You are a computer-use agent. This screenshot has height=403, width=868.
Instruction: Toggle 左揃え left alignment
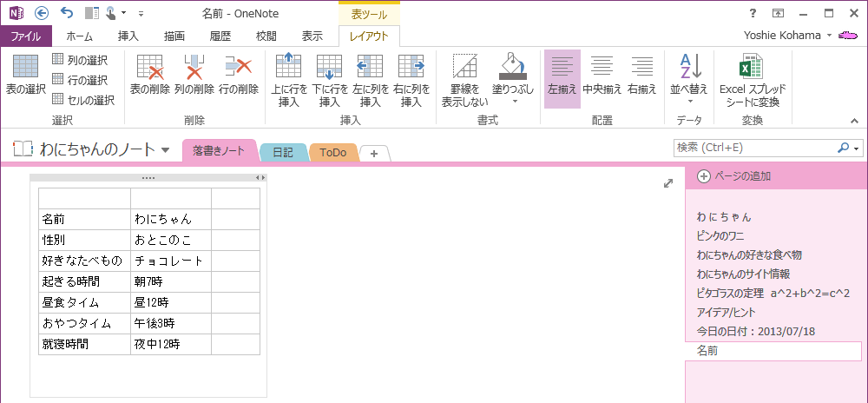point(562,79)
